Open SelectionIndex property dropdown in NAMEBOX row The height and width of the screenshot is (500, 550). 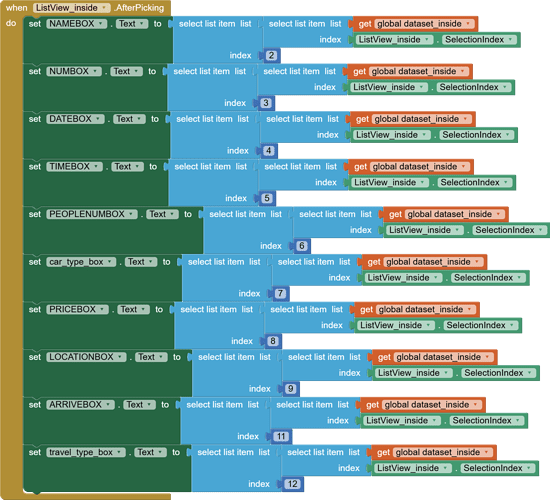tap(479, 39)
